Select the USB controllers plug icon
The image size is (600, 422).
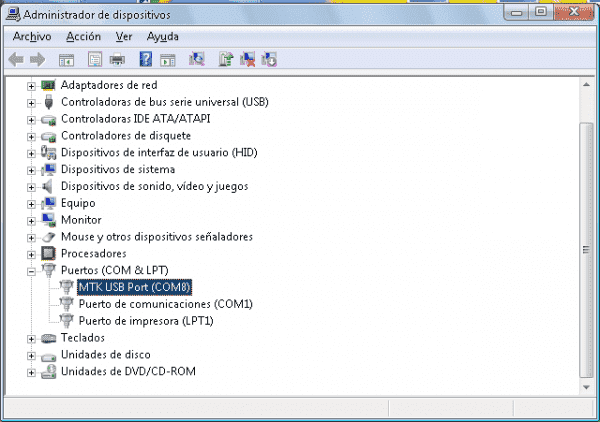pyautogui.click(x=48, y=102)
